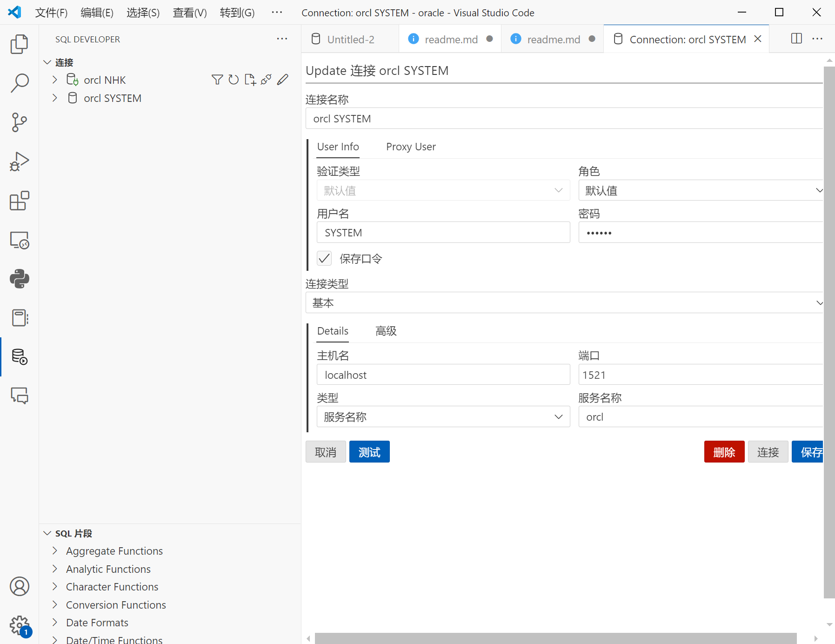This screenshot has width=835, height=644.
Task: Click the 主机名 field containing localhost
Action: [x=443, y=375]
